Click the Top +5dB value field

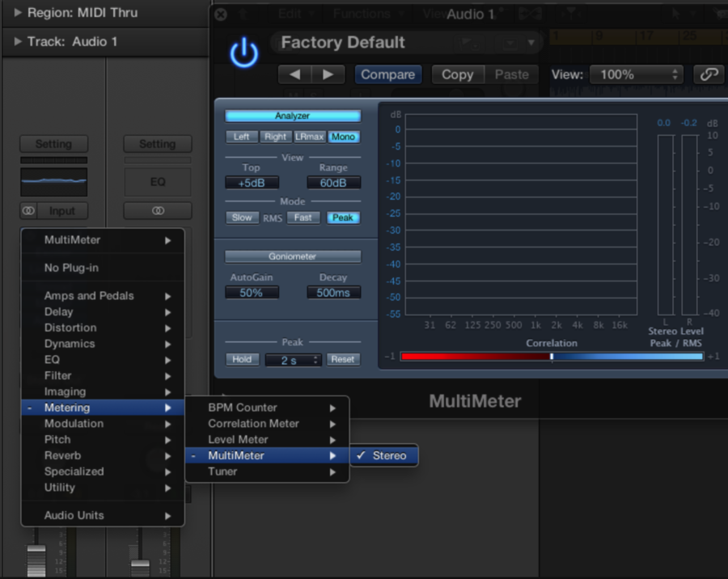tap(252, 183)
